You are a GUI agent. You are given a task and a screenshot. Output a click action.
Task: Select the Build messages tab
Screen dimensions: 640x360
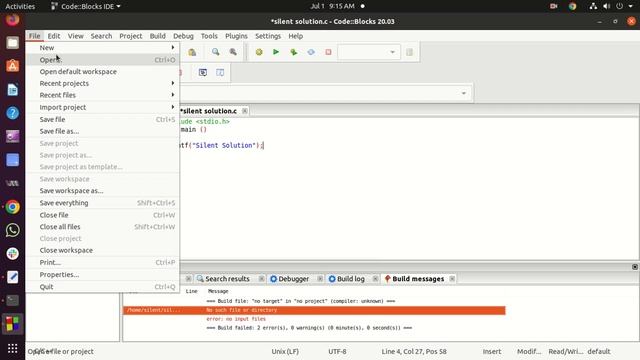tap(418, 279)
